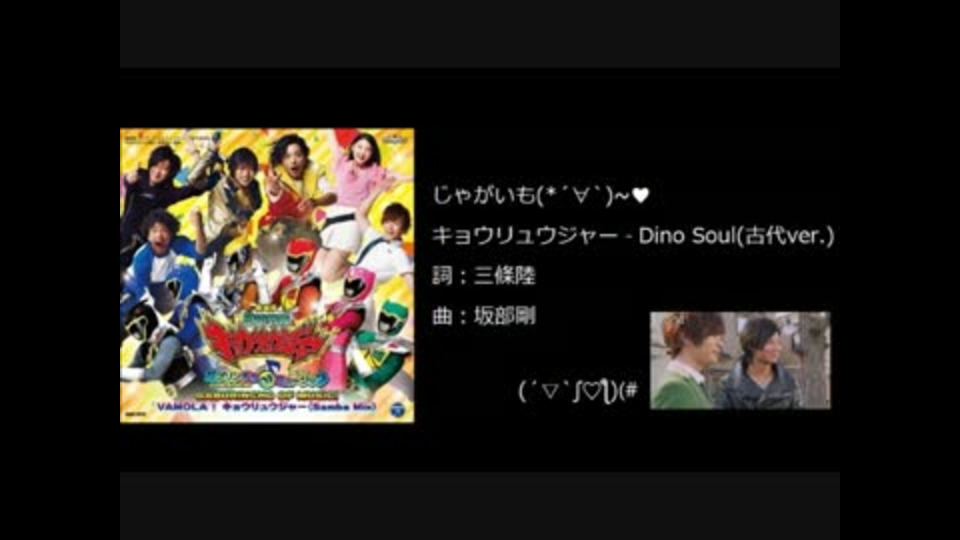Open the small photo of two people
The image size is (960, 540).
tap(740, 360)
